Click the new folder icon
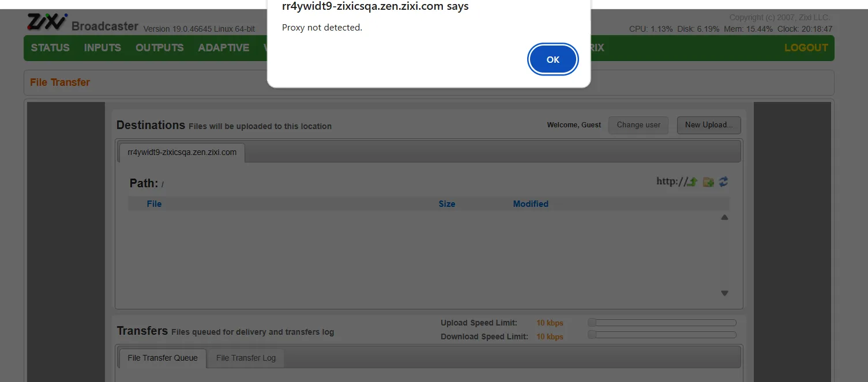This screenshot has width=868, height=382. (x=708, y=181)
